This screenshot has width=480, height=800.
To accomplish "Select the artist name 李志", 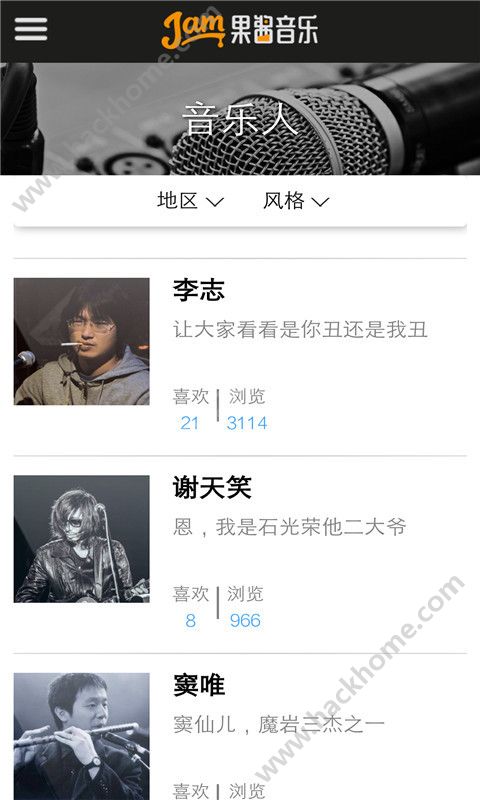I will pyautogui.click(x=198, y=290).
